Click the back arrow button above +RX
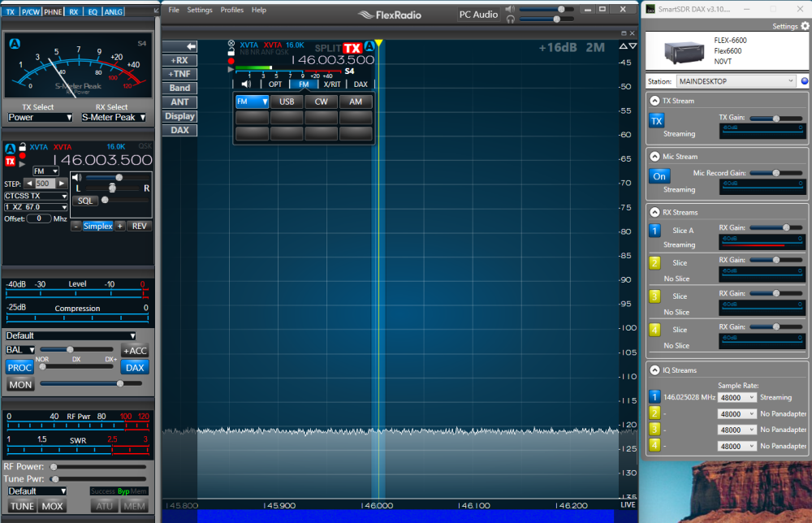This screenshot has width=812, height=523. click(x=179, y=46)
